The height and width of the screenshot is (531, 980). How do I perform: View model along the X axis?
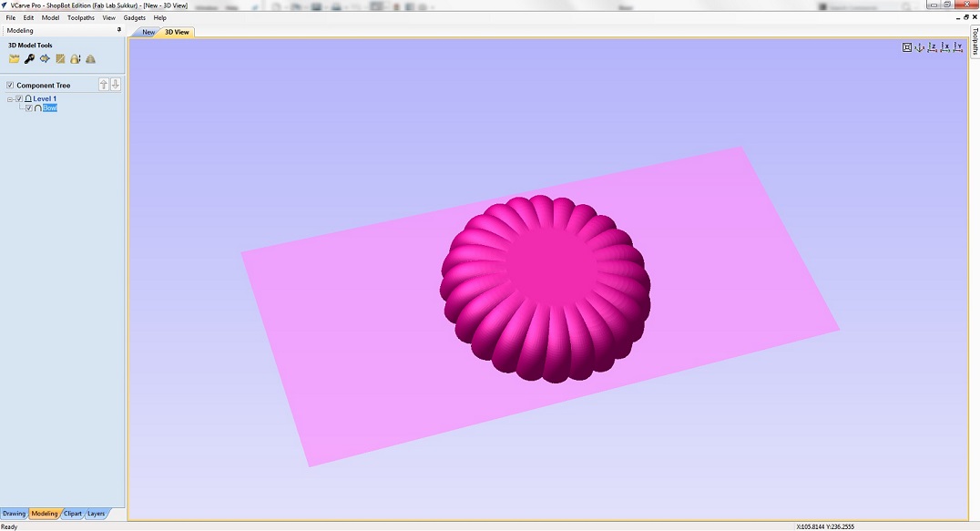point(945,47)
